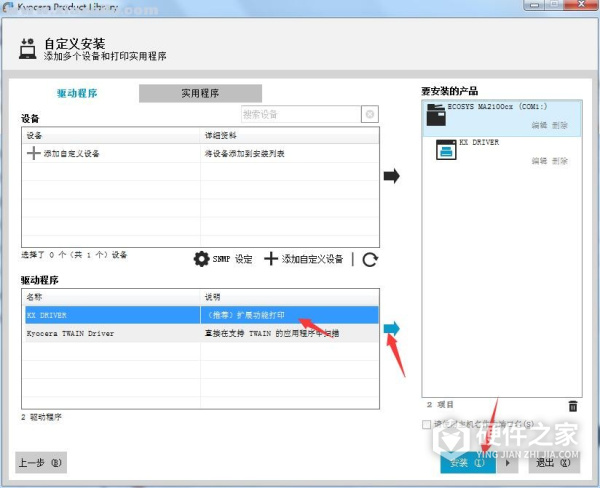Delete the ECOSYS MA2100cx entry
This screenshot has height=488, width=600.
point(559,125)
